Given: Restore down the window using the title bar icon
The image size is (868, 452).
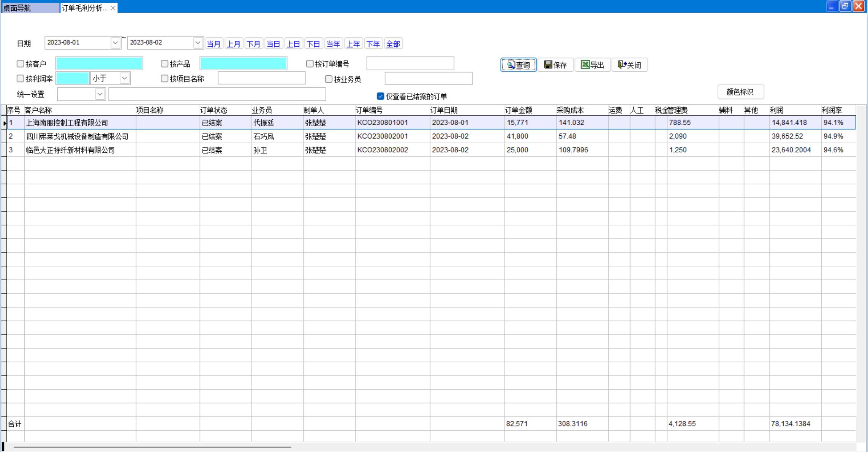Looking at the screenshot, I should (845, 6).
